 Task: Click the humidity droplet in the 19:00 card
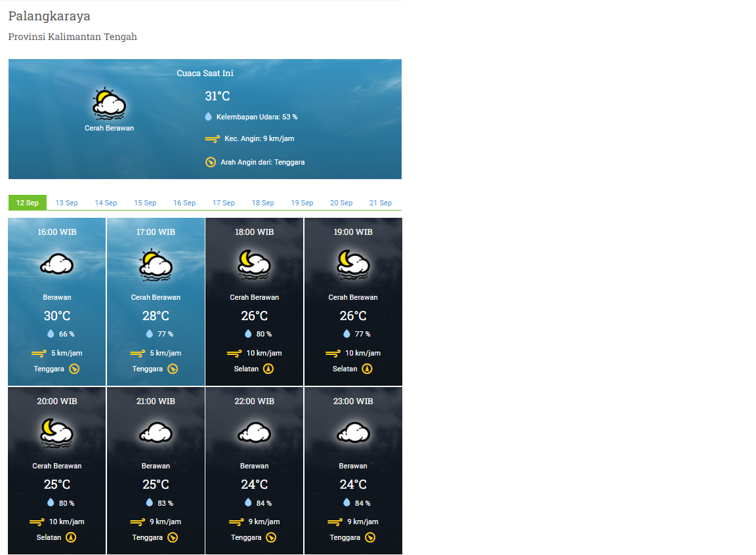[x=346, y=333]
